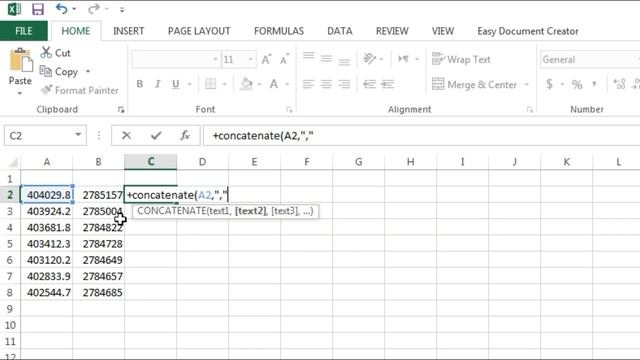Click the Percent Style icon
This screenshot has width=640, height=360.
577,84
